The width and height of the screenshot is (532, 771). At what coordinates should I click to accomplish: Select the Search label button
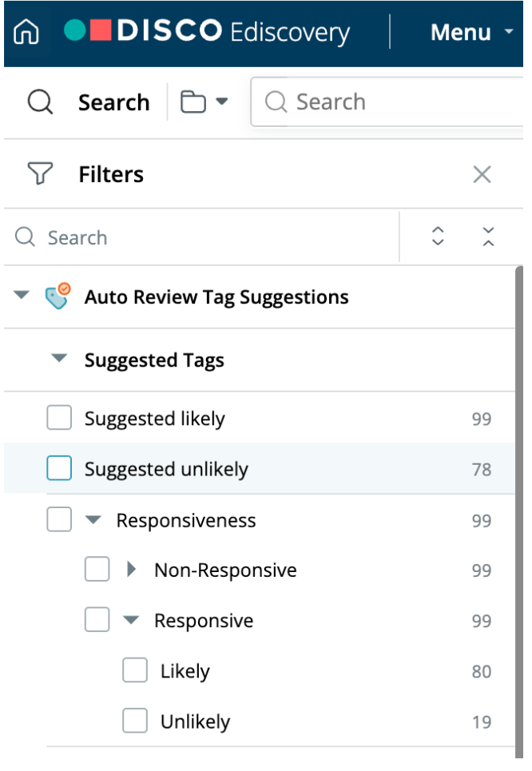tap(113, 102)
